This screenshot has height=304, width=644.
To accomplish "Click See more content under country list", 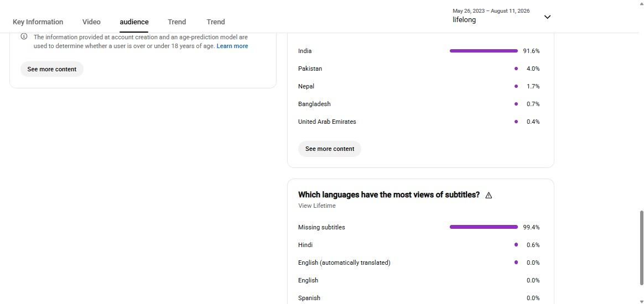I will [330, 149].
